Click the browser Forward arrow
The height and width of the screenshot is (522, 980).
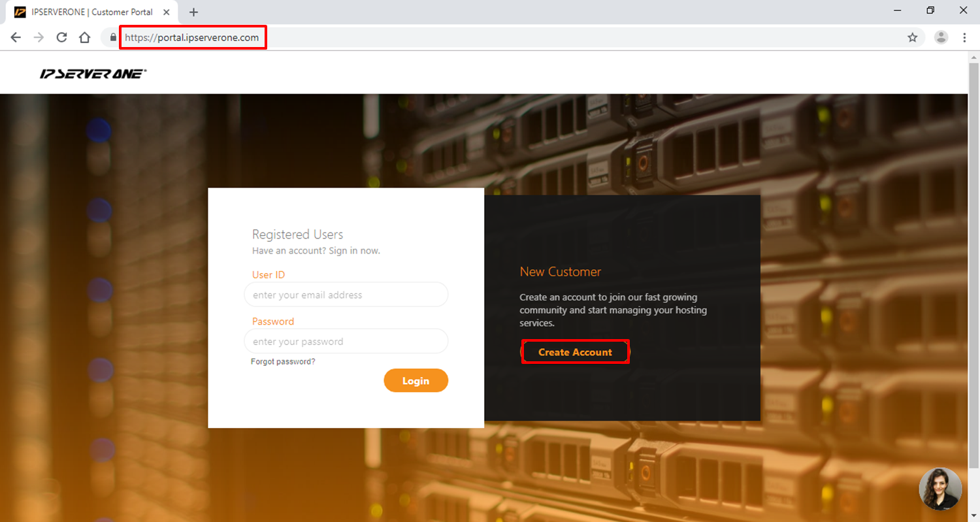[39, 38]
